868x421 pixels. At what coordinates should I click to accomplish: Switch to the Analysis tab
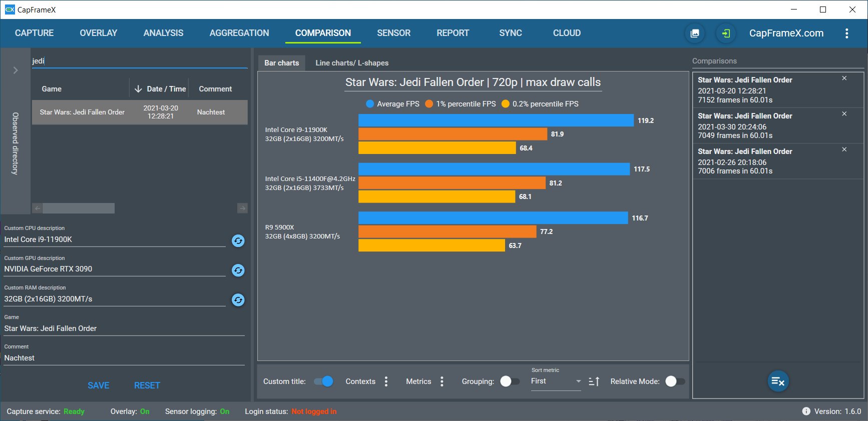coord(163,33)
